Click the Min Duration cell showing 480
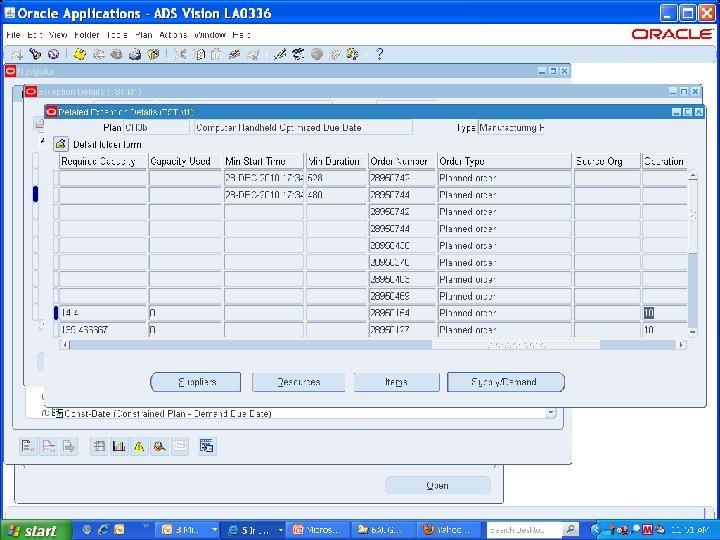The width and height of the screenshot is (720, 540). (x=336, y=195)
